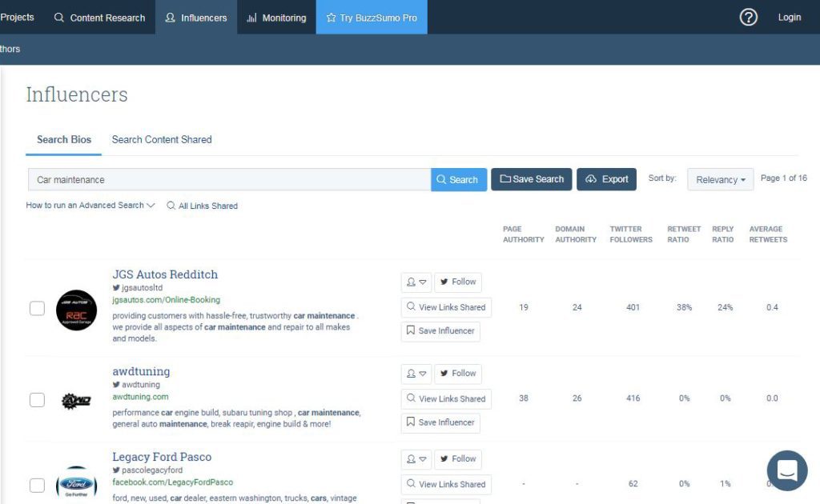Click the Export button
820x504 pixels.
(607, 179)
